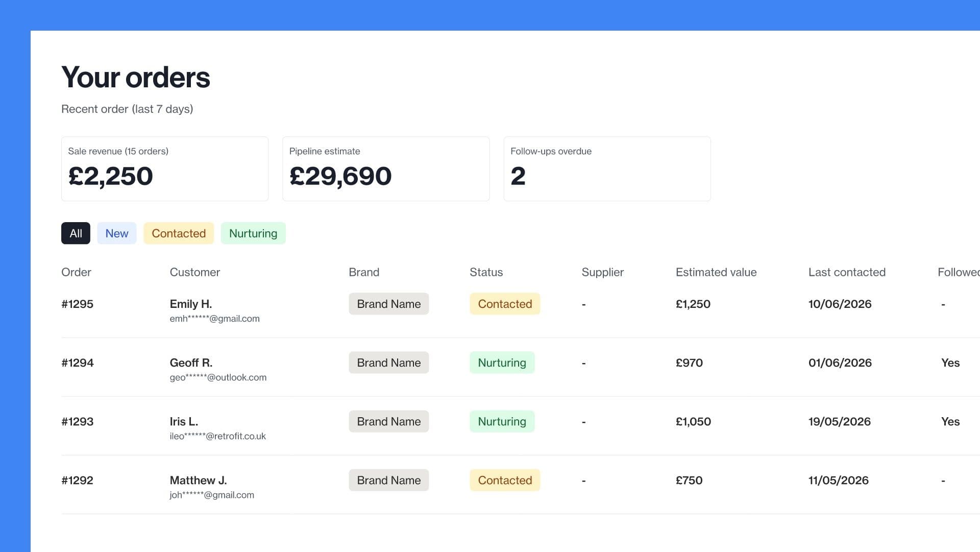
Task: Click email ileo******@retrofit.co.uk
Action: point(217,436)
